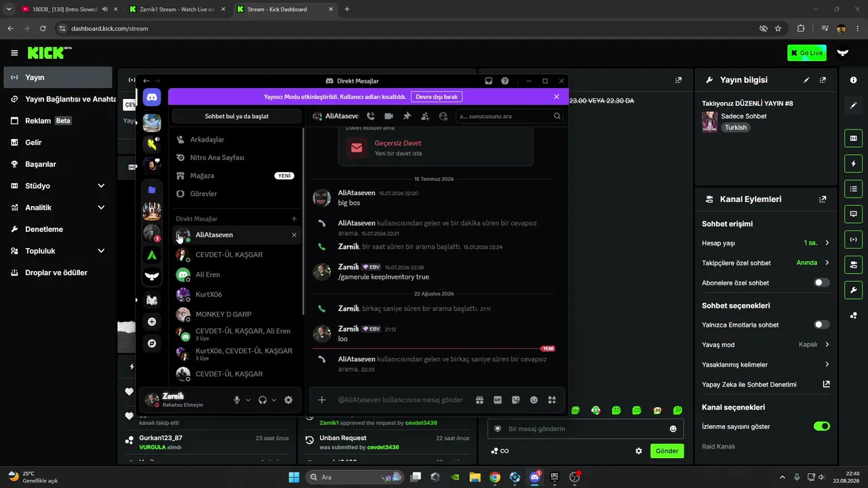Turn off İzlenme sayısını göster
Image resolution: width=868 pixels, height=488 pixels.
pos(821,426)
